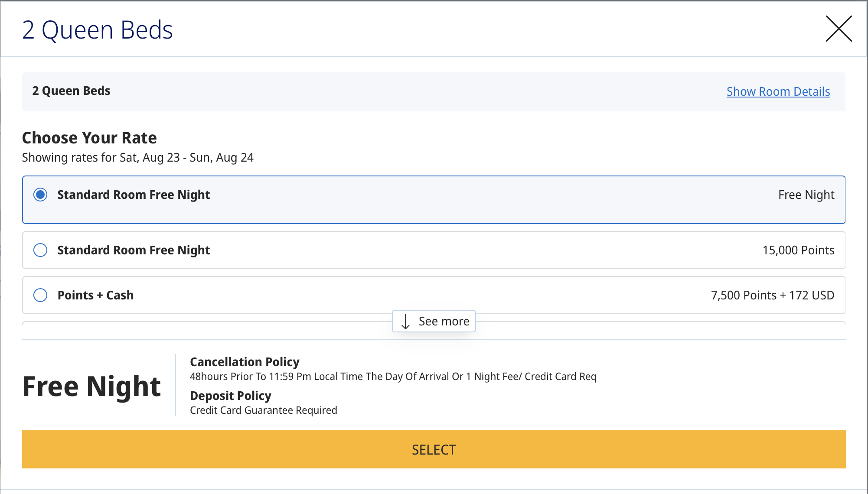Open the Show Room Details link
868x494 pixels.
coord(778,91)
